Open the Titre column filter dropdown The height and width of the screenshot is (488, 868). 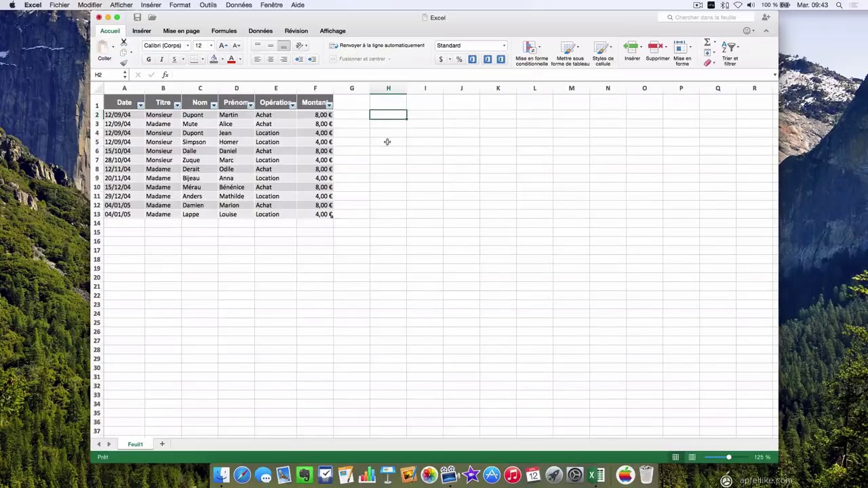click(177, 104)
